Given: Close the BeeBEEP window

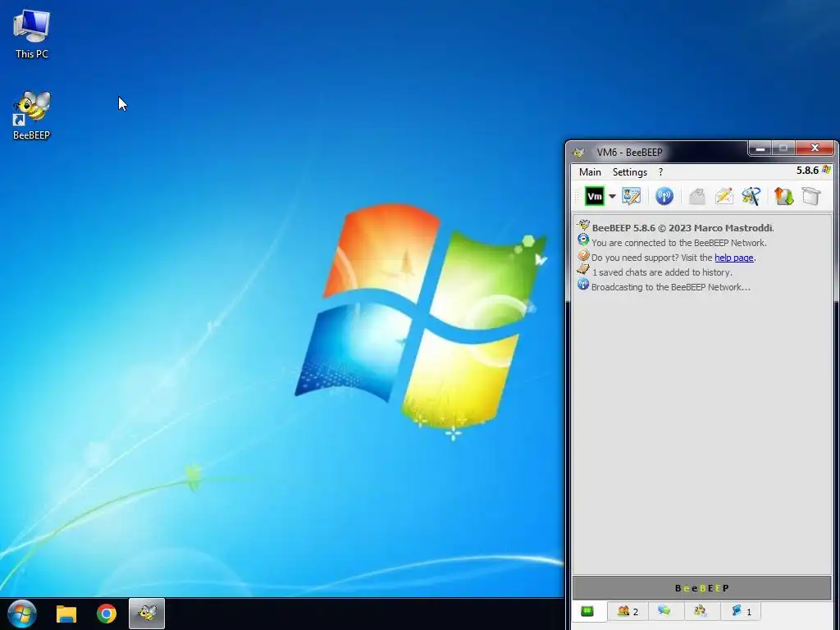Looking at the screenshot, I should pyautogui.click(x=815, y=148).
